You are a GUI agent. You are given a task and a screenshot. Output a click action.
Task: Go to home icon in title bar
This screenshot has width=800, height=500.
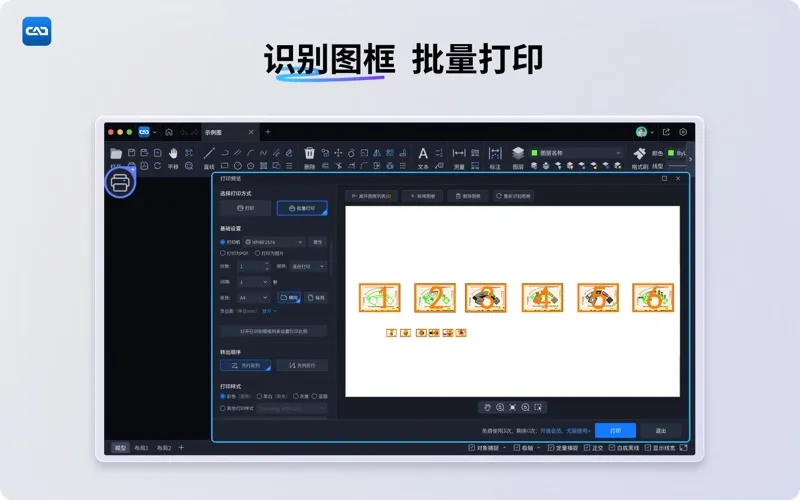(169, 132)
